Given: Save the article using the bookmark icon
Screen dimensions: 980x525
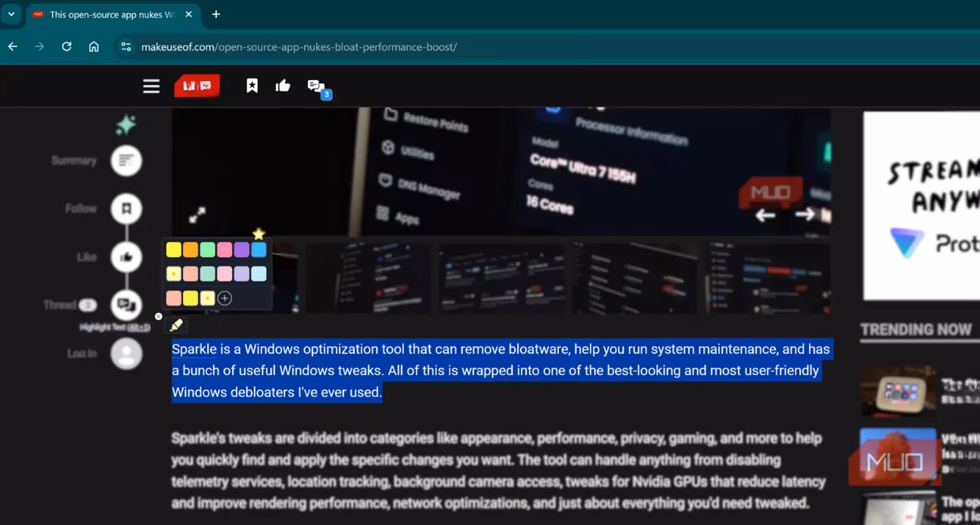Looking at the screenshot, I should pyautogui.click(x=252, y=85).
